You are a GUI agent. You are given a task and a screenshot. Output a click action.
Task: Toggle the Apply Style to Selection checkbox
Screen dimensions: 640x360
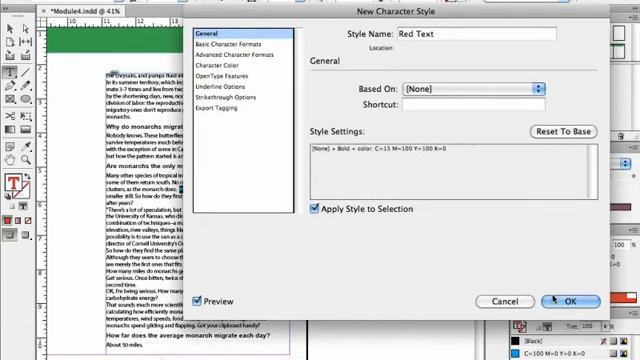click(x=314, y=209)
